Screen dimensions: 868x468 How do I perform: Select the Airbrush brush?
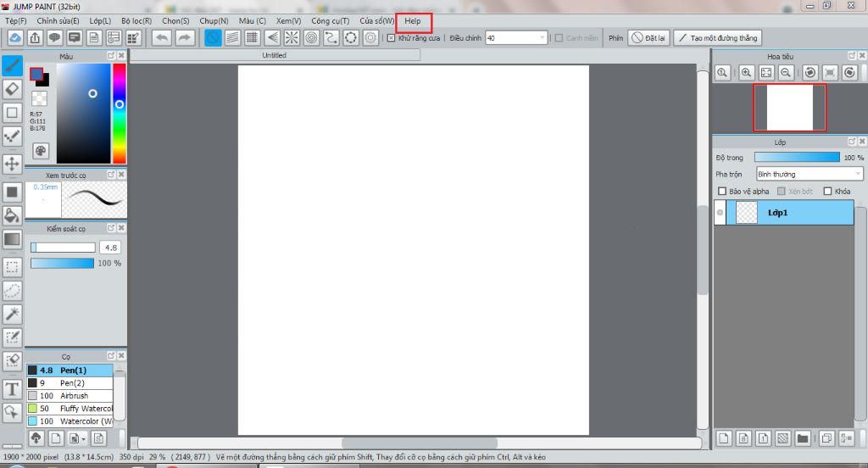click(70, 395)
